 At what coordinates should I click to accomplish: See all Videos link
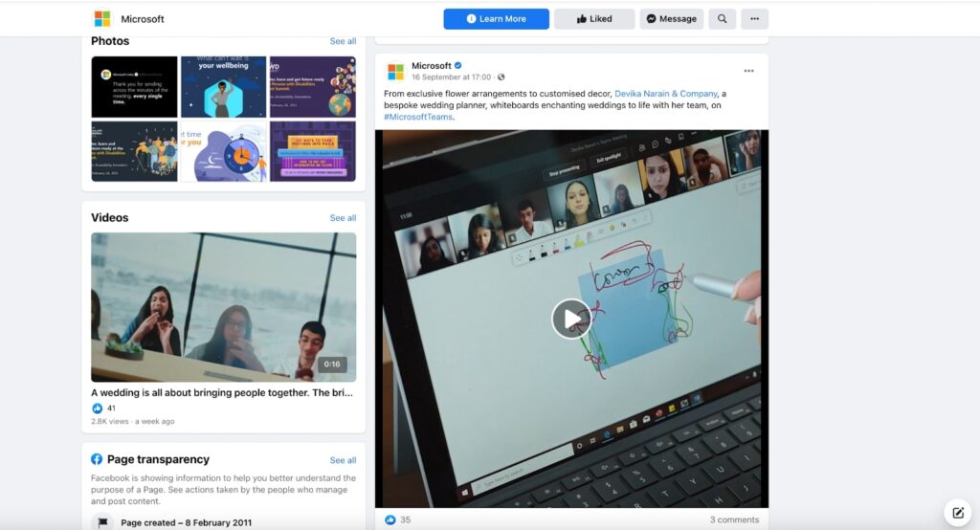[343, 218]
